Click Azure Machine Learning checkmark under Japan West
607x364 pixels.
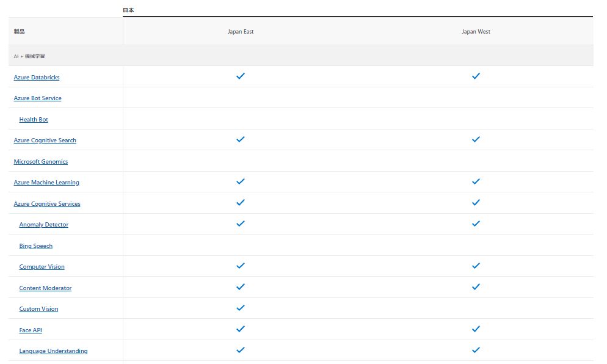[476, 181]
